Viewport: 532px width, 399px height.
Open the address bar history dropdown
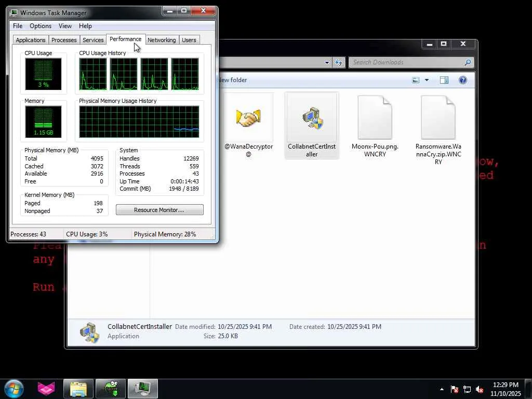327,62
